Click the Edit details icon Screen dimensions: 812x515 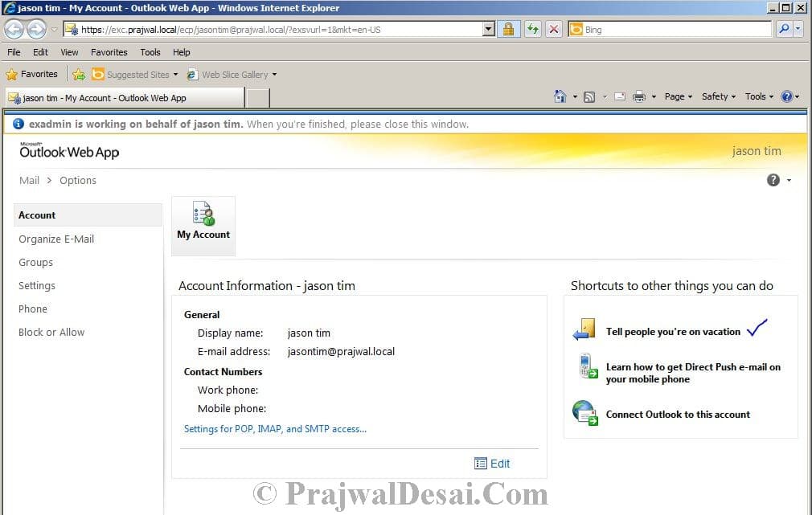(480, 464)
